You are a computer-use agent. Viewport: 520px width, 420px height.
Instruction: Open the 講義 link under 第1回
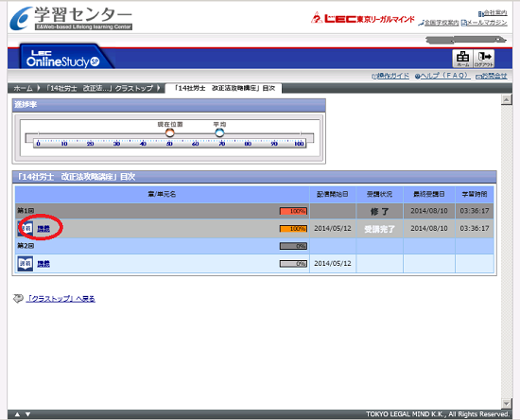click(43, 229)
